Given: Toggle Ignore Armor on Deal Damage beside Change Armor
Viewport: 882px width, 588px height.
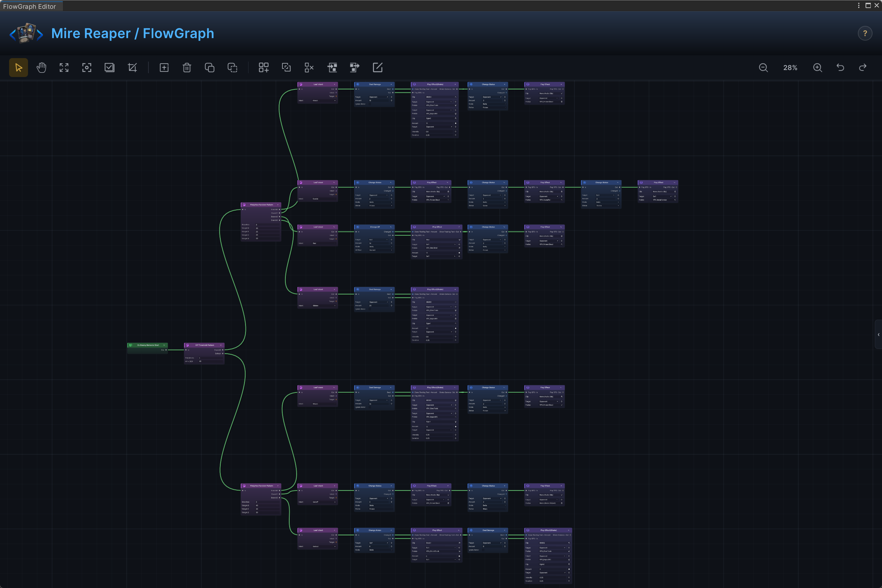Looking at the screenshot, I should 483,550.
